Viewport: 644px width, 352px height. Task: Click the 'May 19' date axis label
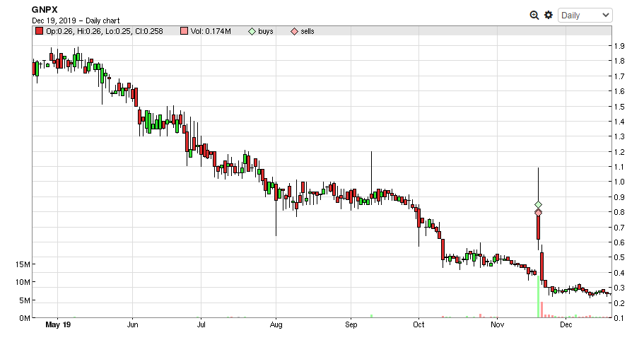coord(58,325)
